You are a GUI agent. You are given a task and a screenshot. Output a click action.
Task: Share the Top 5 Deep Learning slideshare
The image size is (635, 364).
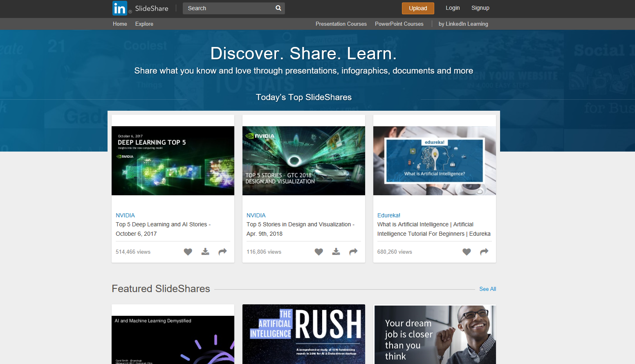click(222, 252)
